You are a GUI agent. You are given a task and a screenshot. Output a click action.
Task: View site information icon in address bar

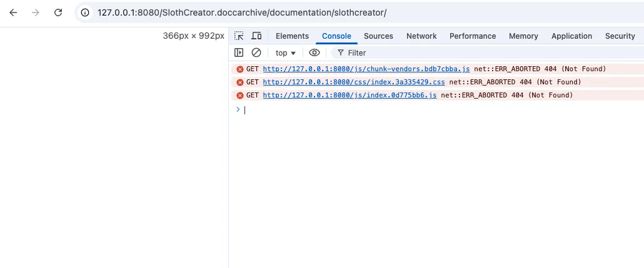[86, 12]
